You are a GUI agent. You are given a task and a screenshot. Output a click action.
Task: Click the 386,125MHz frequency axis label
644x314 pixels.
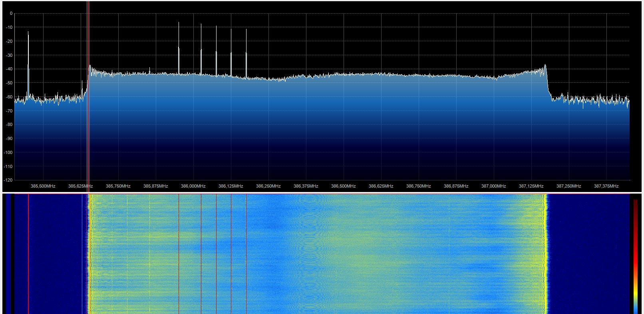tap(231, 186)
